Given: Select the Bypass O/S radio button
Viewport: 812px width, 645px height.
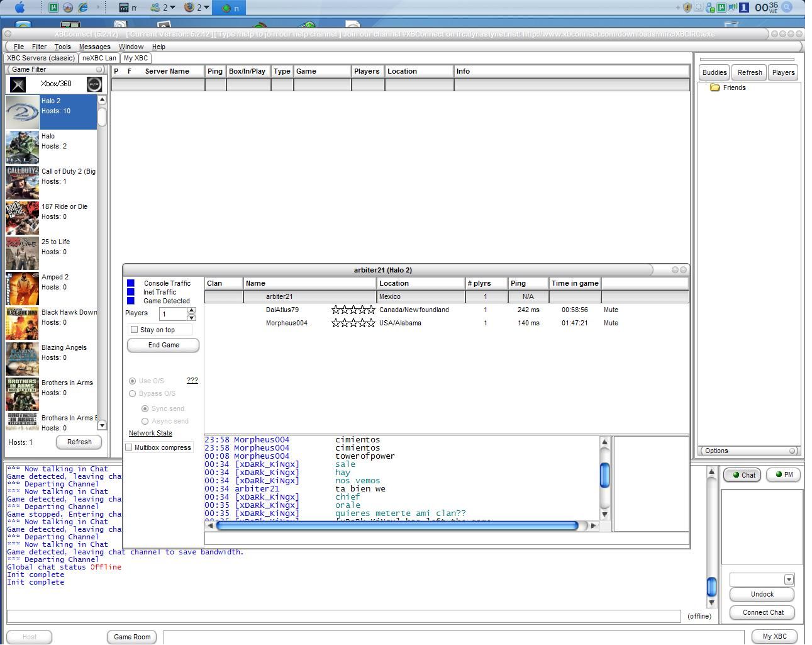Looking at the screenshot, I should tap(132, 394).
